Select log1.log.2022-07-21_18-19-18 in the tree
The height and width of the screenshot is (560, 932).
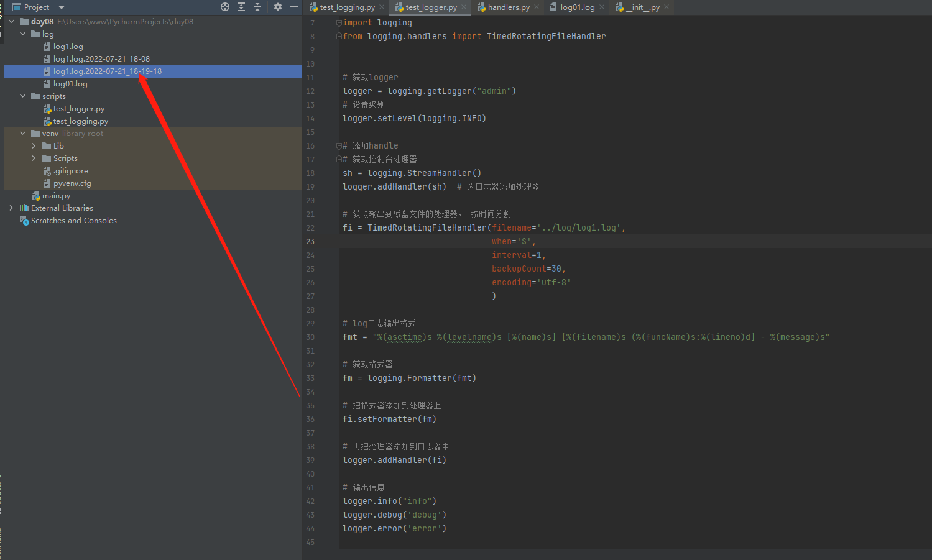click(x=108, y=71)
